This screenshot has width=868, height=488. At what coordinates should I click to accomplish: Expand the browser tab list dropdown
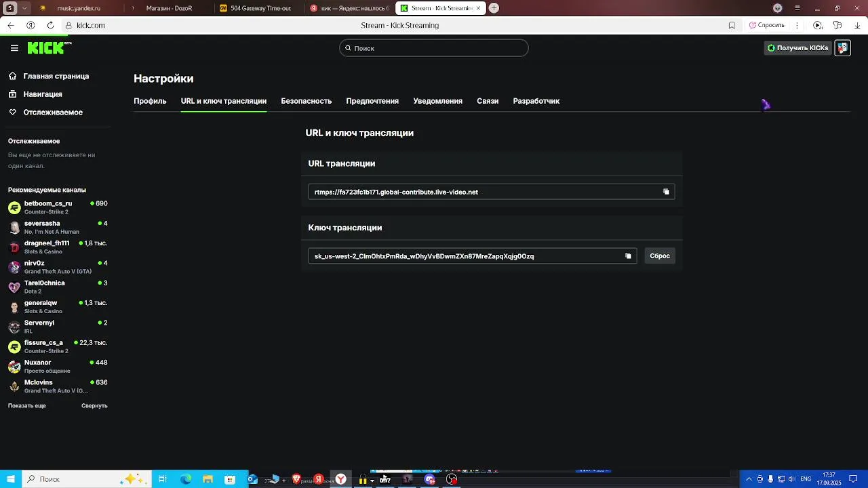pyautogui.click(x=25, y=8)
